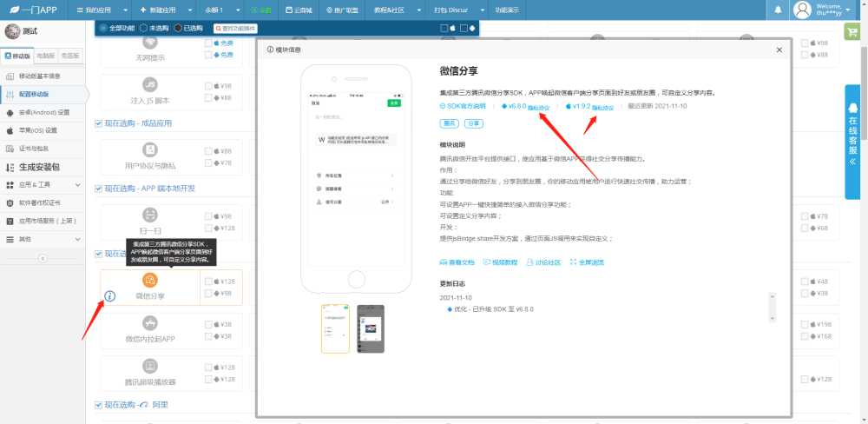
Task: Switch to the 电脑版 tab
Action: [46, 56]
